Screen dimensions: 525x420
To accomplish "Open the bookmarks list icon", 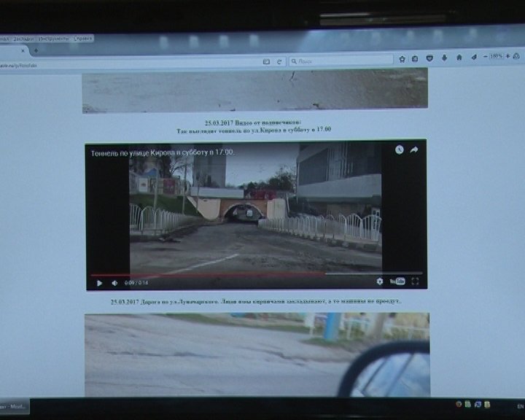I will point(415,59).
